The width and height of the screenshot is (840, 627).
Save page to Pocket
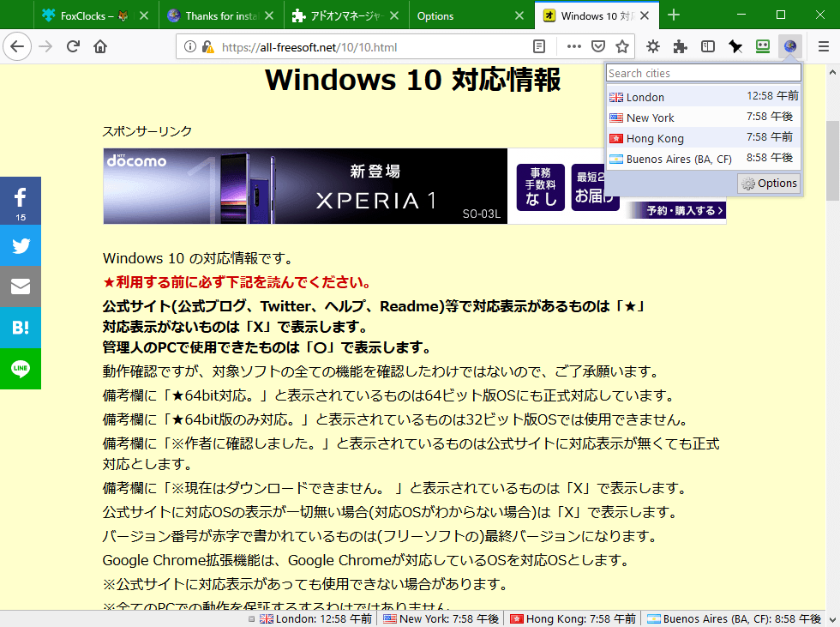point(598,46)
